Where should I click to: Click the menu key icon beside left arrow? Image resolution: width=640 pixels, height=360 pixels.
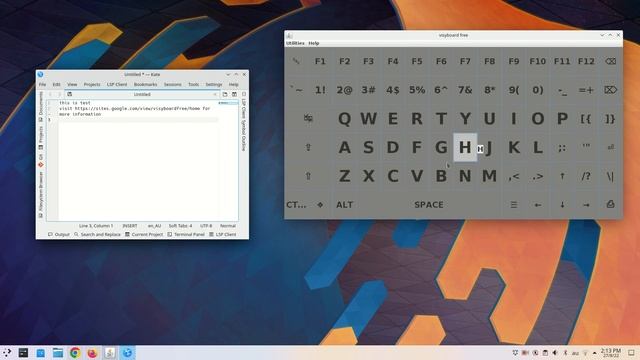click(513, 204)
